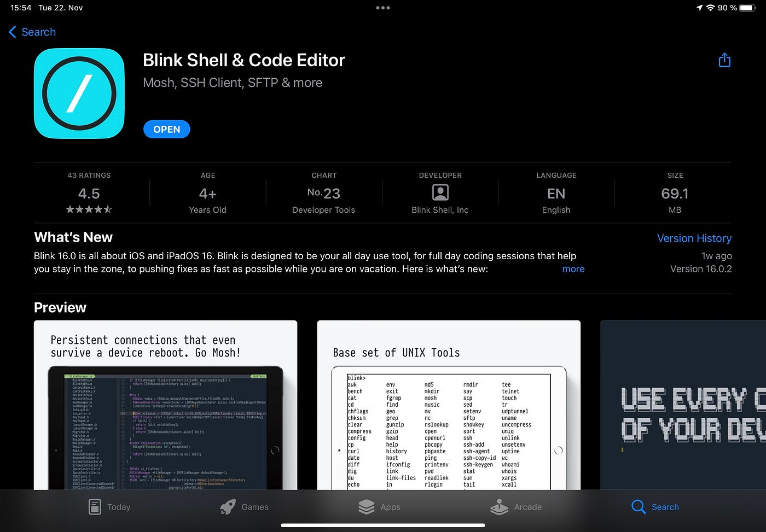766x532 pixels.
Task: Tap the Preview heading
Action: pyautogui.click(x=60, y=307)
